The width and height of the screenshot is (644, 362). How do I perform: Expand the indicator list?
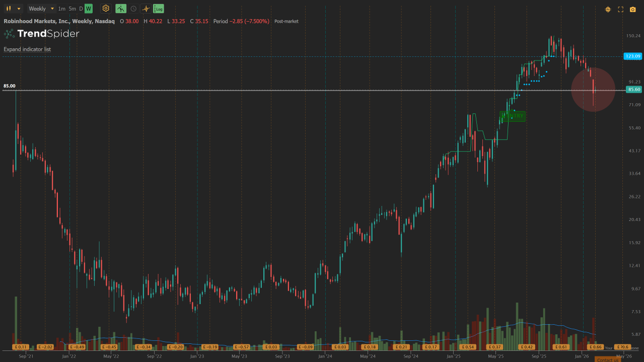(x=27, y=49)
